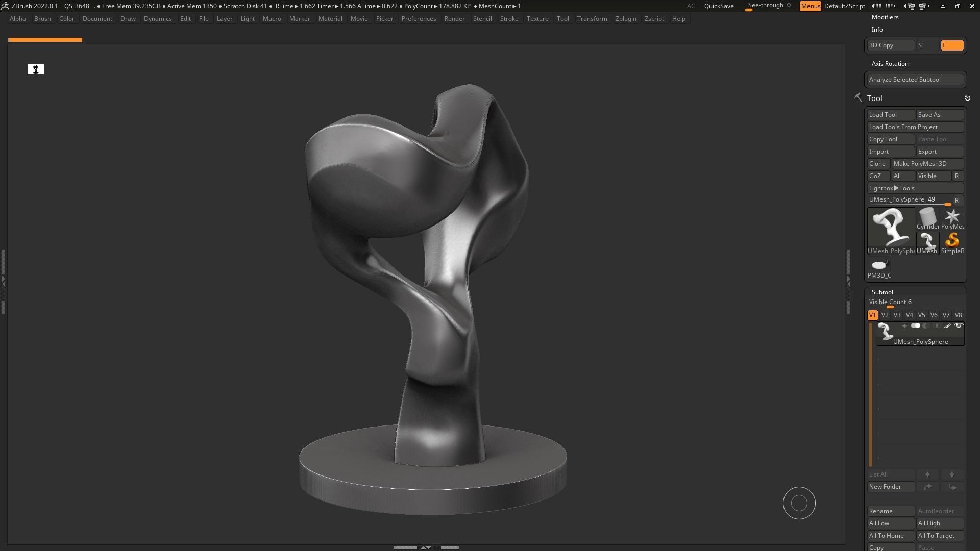Image resolution: width=980 pixels, height=551 pixels.
Task: Click the DefaultZScript button
Action: (845, 6)
